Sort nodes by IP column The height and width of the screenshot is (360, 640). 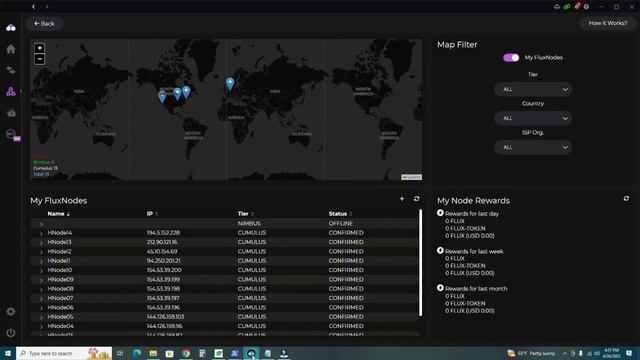coord(152,214)
